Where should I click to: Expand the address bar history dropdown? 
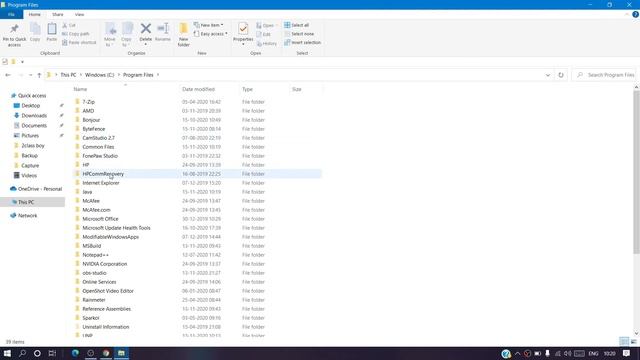coord(548,75)
